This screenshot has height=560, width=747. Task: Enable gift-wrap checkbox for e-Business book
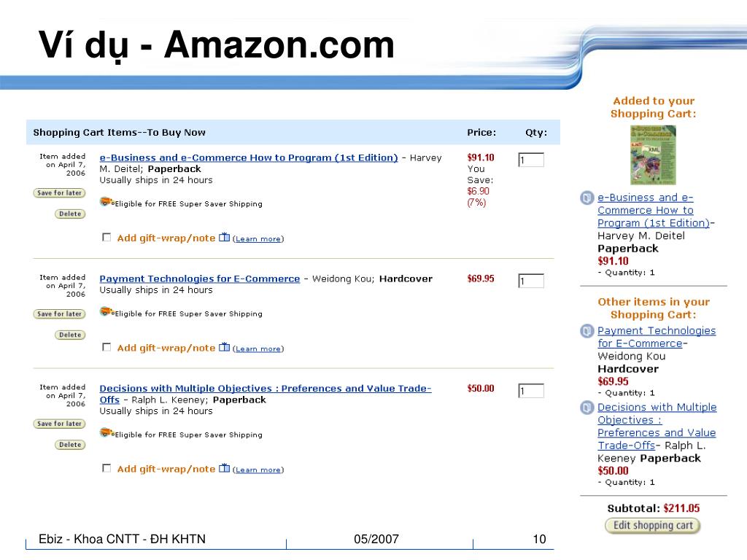pos(107,237)
